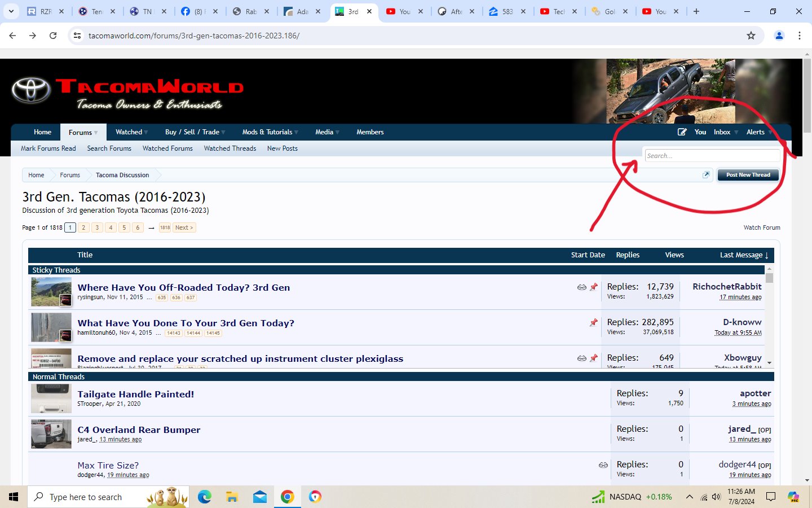
Task: Click Tacoma Discussion breadcrumb
Action: point(122,175)
